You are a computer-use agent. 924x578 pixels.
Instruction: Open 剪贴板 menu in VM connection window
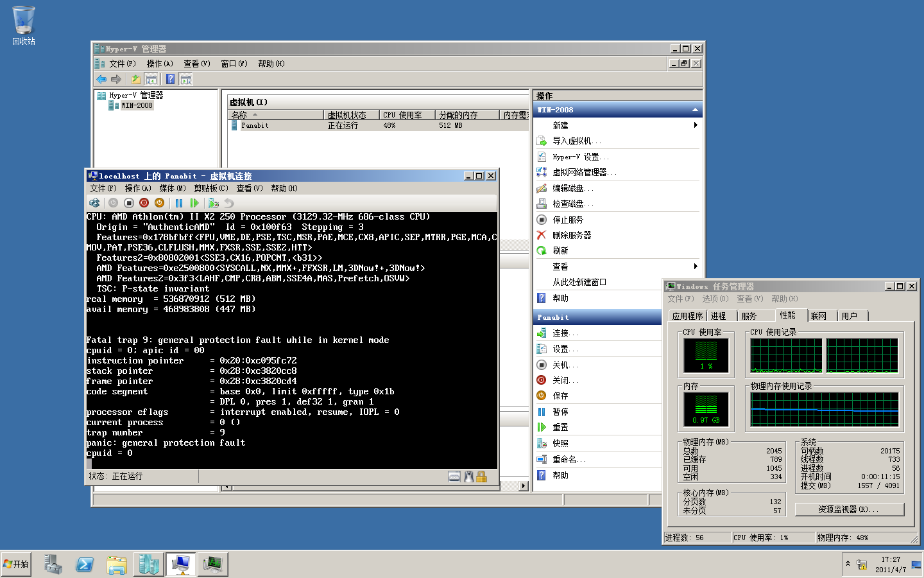[211, 188]
